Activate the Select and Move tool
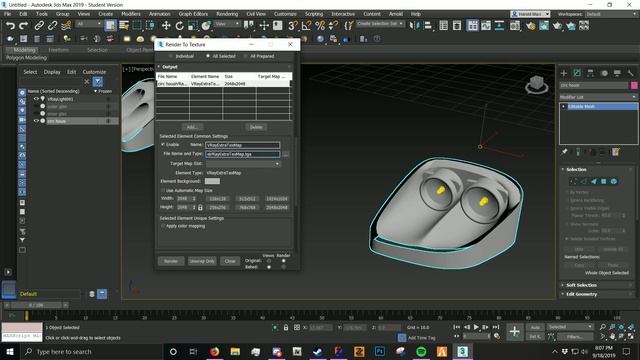The image size is (640, 360). (x=166, y=26)
